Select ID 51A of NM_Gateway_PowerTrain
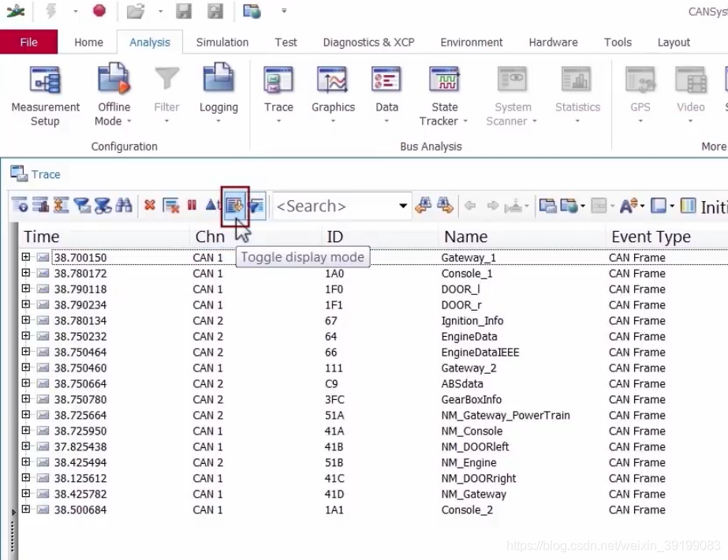 334,415
